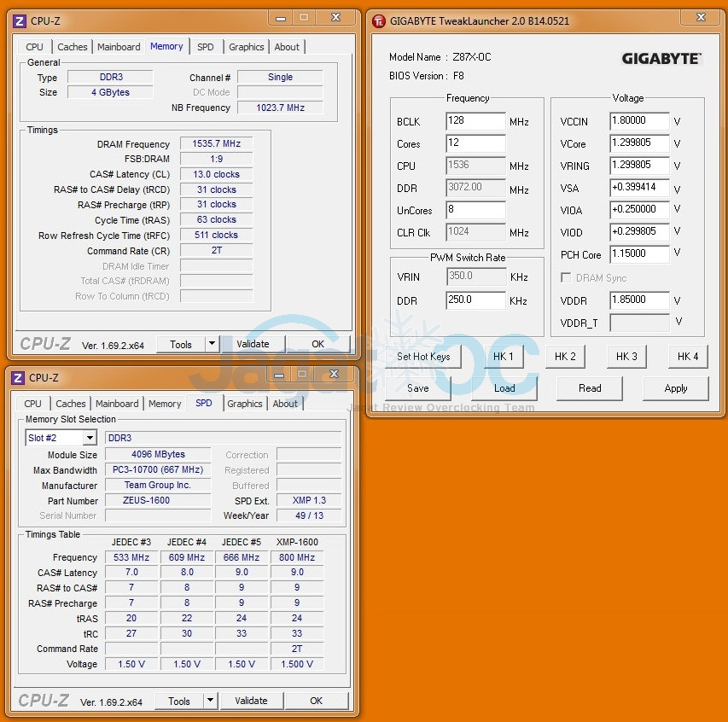Click the Save button in TweakLauncher
Image resolution: width=728 pixels, height=722 pixels.
[x=417, y=388]
